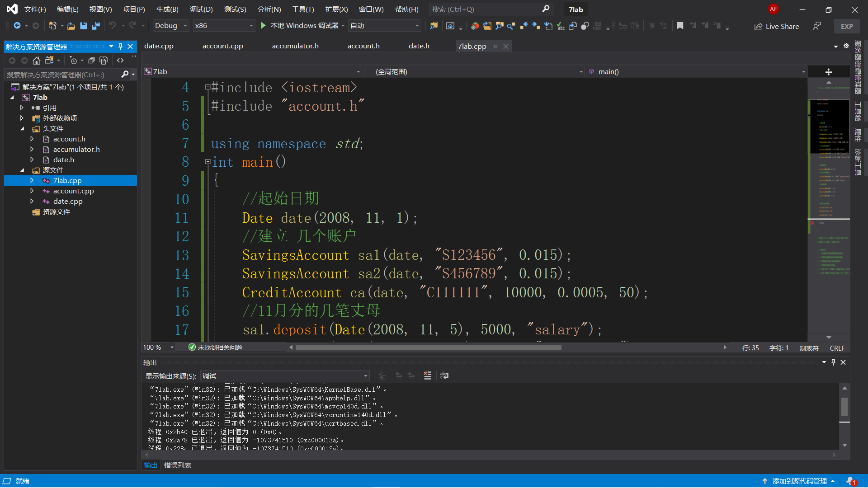The height and width of the screenshot is (488, 868).
Task: Click the green Start Debugging arrow
Action: pyautogui.click(x=264, y=26)
